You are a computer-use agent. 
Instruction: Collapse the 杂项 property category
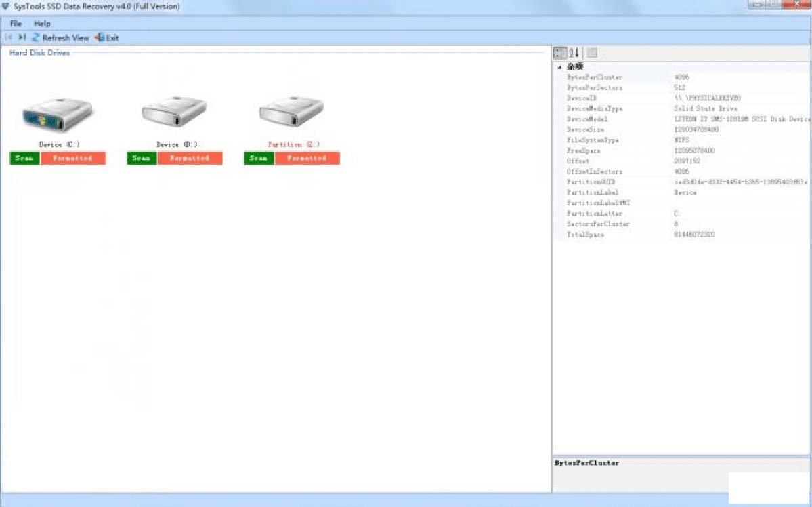pyautogui.click(x=559, y=67)
